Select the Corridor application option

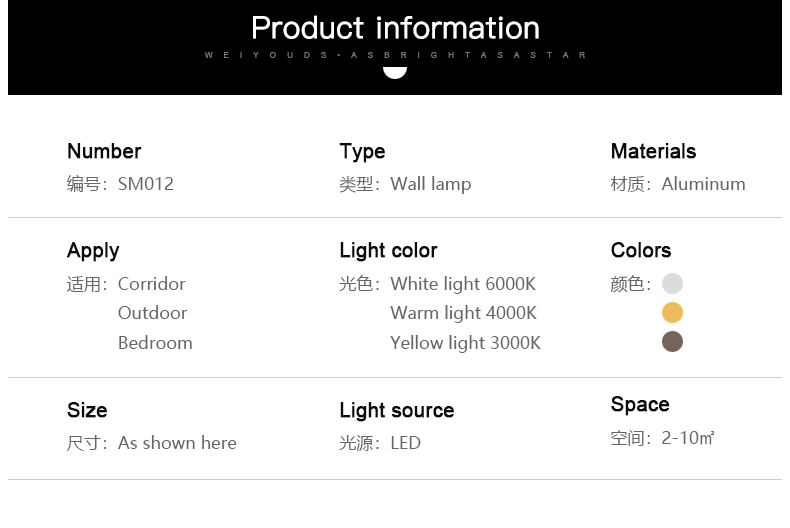pyautogui.click(x=152, y=284)
